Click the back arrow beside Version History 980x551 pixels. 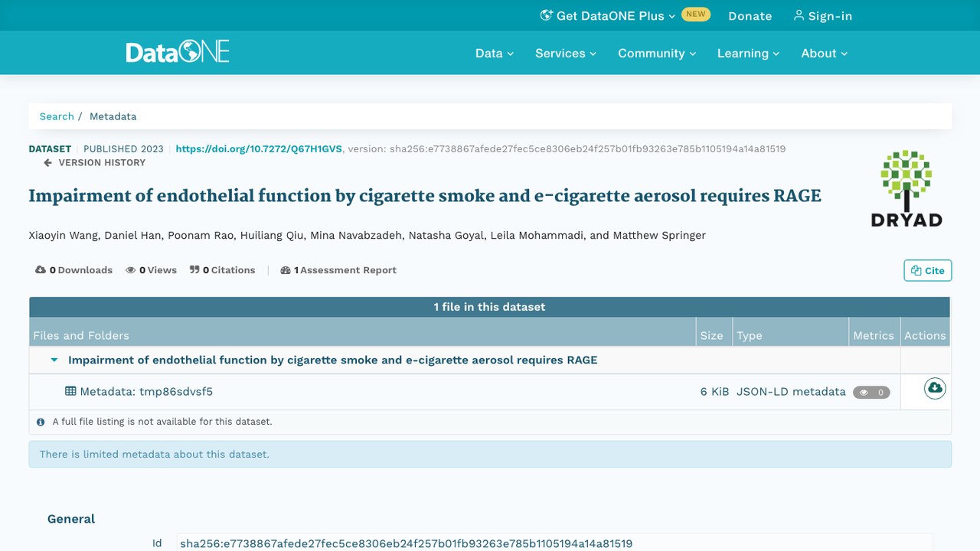coord(48,162)
